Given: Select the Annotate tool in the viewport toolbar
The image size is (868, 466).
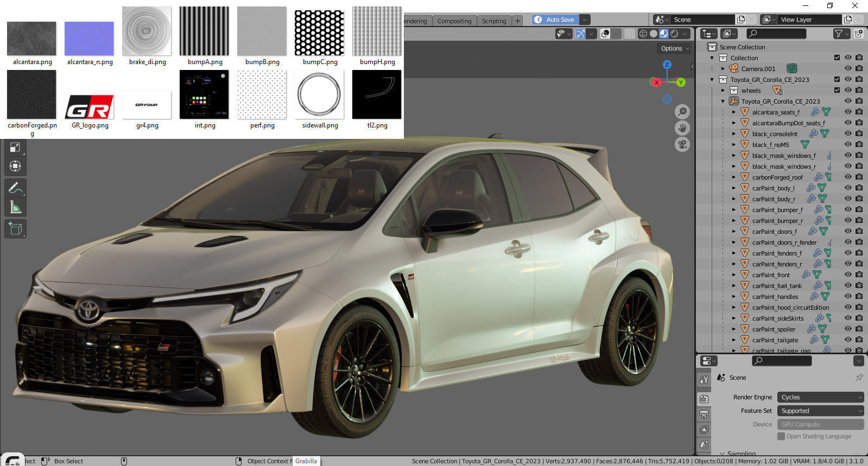Looking at the screenshot, I should click(15, 188).
